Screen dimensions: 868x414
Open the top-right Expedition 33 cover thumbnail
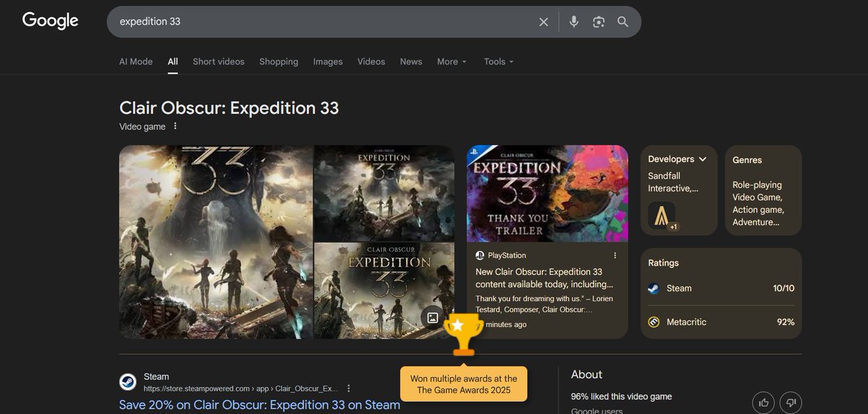pos(384,193)
